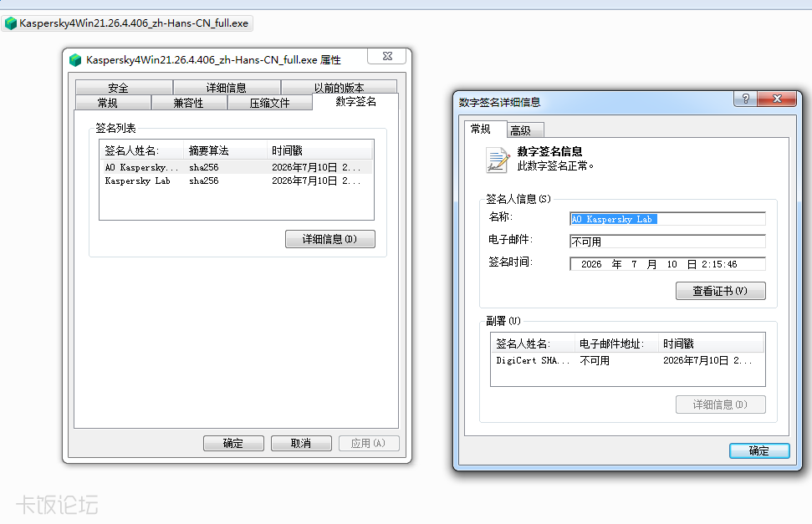Screen dimensions: 812x524
Task: Click the help question mark button
Action: coord(745,99)
